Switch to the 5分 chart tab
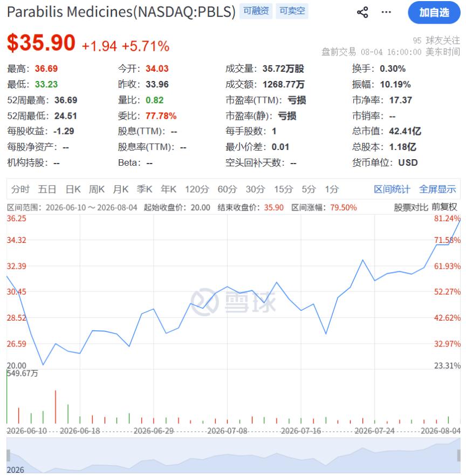466x476 pixels. tap(309, 189)
